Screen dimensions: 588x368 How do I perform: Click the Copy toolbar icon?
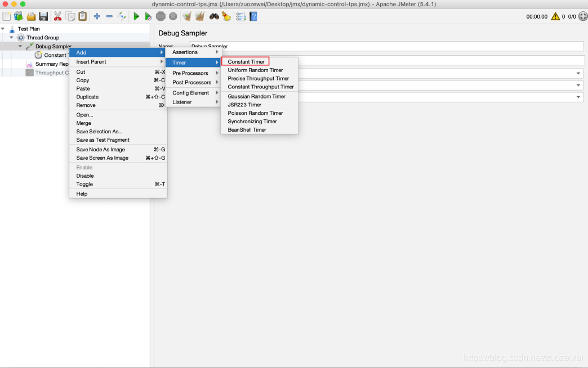pyautogui.click(x=70, y=16)
